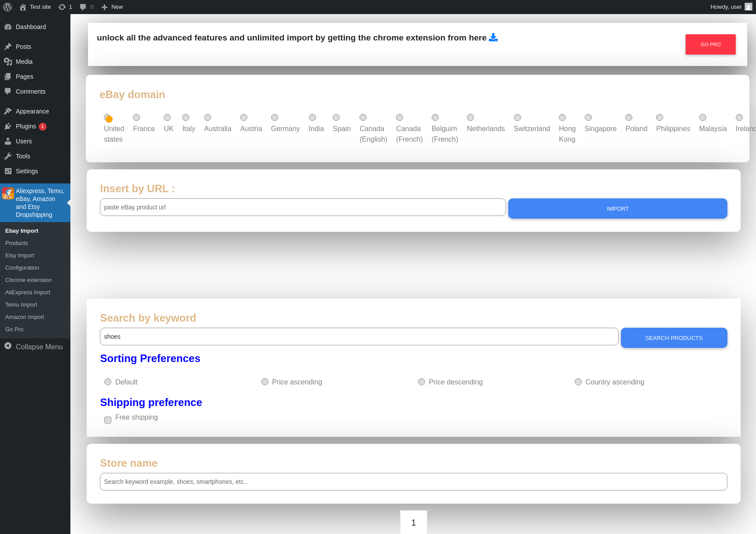Open Etsy Import submenu item
Viewport: 756px width, 534px height.
pyautogui.click(x=35, y=256)
